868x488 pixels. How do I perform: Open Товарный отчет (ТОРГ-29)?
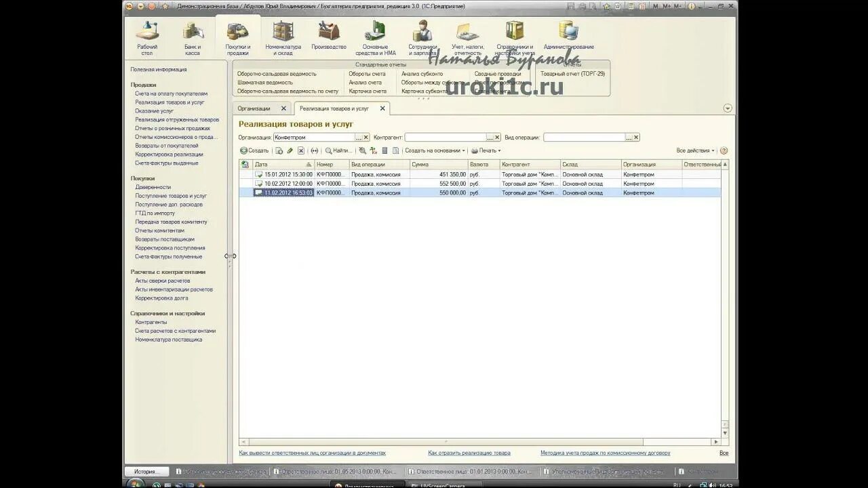click(x=573, y=74)
